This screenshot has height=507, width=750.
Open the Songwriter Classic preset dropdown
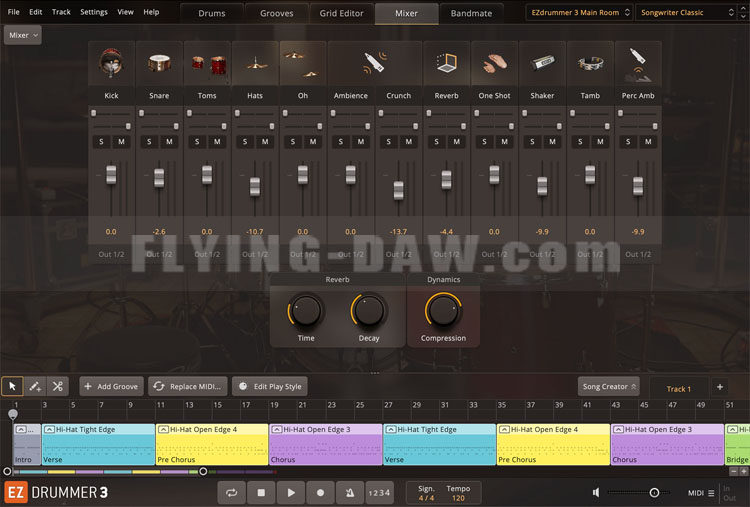(686, 12)
